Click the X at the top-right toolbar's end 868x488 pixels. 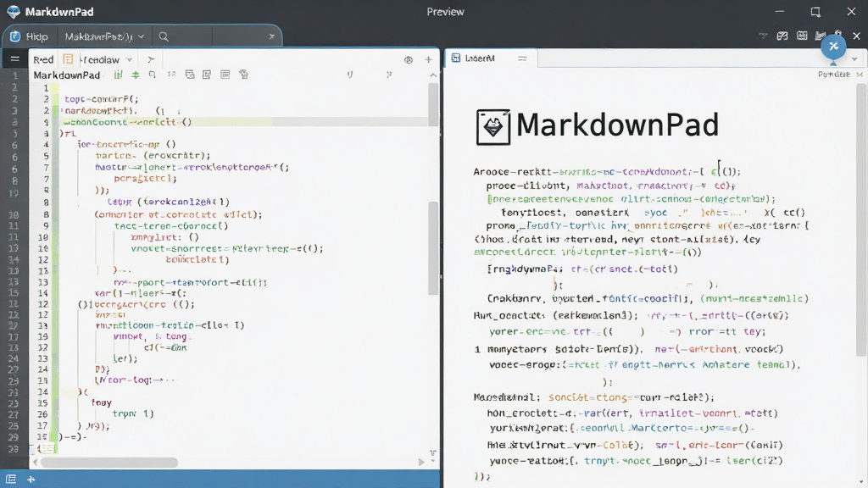click(x=856, y=36)
